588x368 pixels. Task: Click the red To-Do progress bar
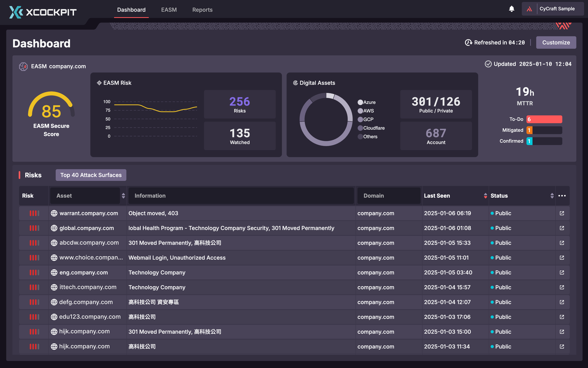pyautogui.click(x=544, y=119)
